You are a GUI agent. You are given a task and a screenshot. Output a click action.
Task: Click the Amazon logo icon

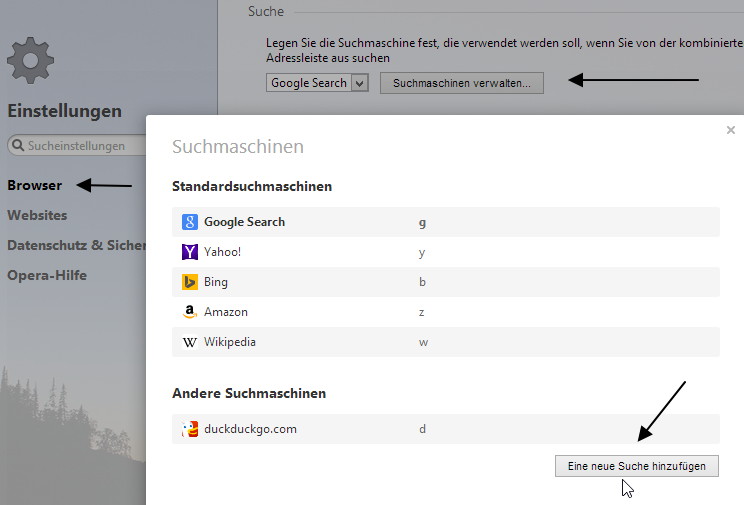tap(190, 312)
